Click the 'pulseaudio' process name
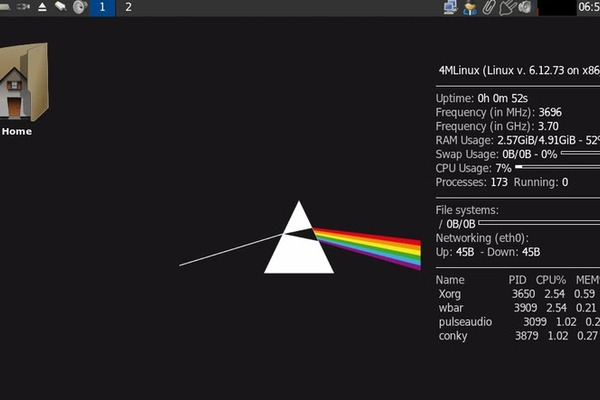600x400 pixels. click(465, 322)
